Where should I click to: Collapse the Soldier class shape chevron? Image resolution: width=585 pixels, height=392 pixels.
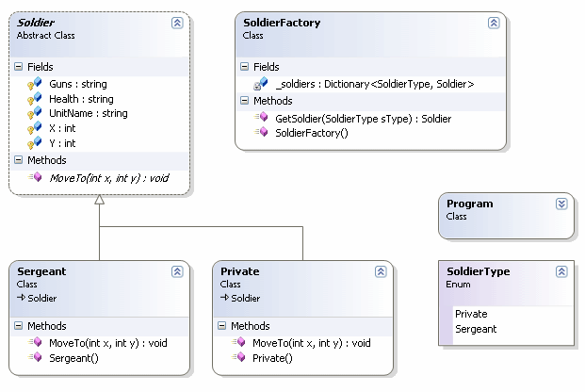177,23
